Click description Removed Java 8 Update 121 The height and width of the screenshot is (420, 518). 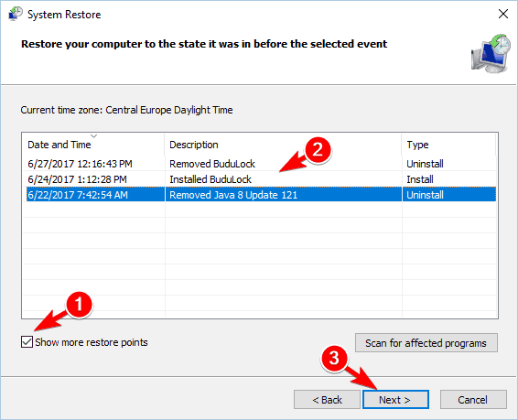pos(233,195)
